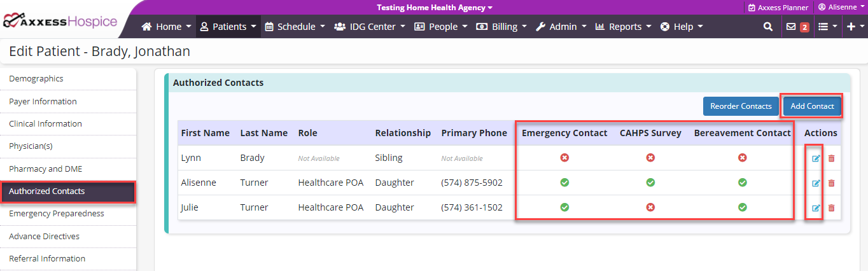Viewport: 868px width, 271px height.
Task: Click the Axxess Hospice logo
Action: point(60,22)
